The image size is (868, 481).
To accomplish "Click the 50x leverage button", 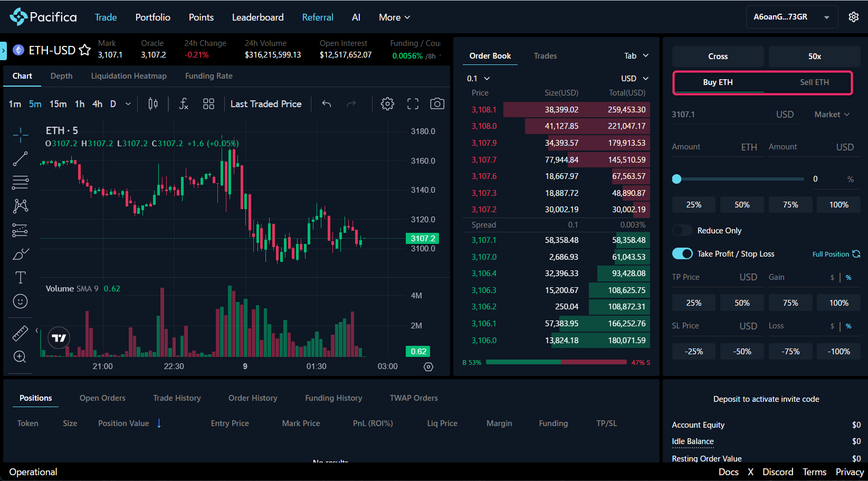I will tap(814, 56).
